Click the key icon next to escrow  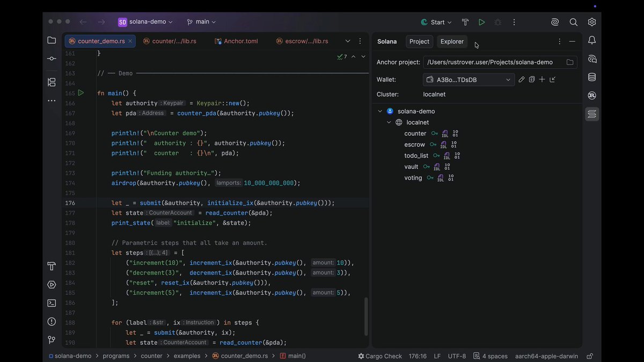[433, 145]
